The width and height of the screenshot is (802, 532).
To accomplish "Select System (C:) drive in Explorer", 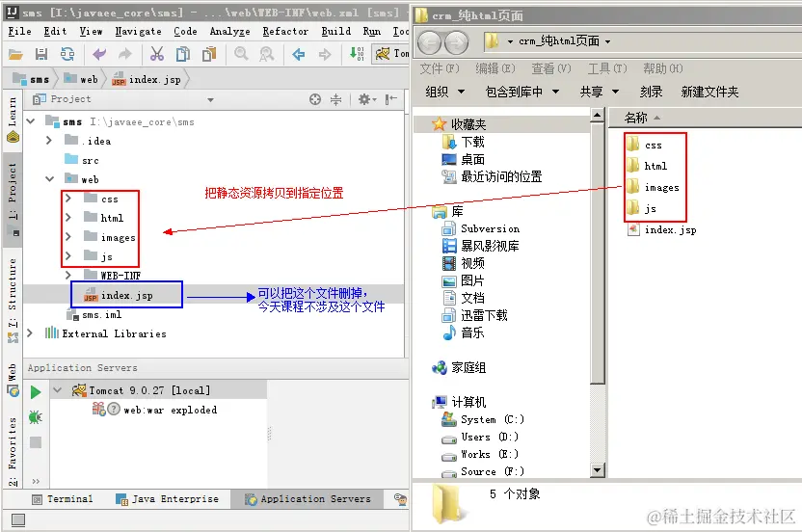I will [492, 419].
